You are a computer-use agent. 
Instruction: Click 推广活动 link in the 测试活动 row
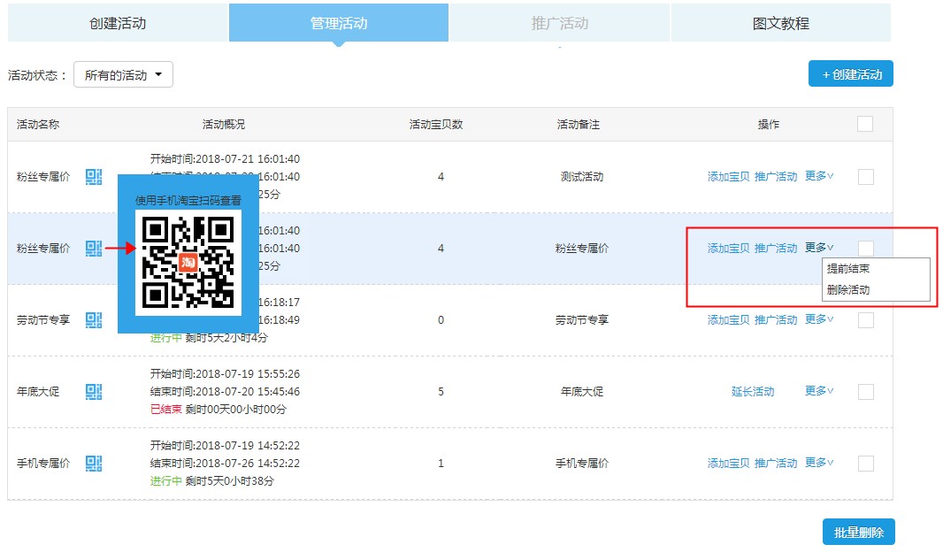coord(776,176)
